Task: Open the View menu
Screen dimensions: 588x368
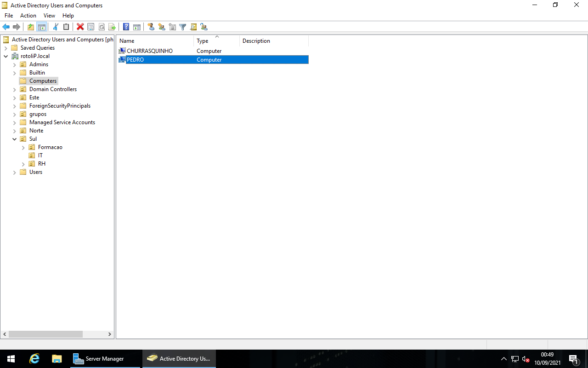Action: click(x=49, y=15)
